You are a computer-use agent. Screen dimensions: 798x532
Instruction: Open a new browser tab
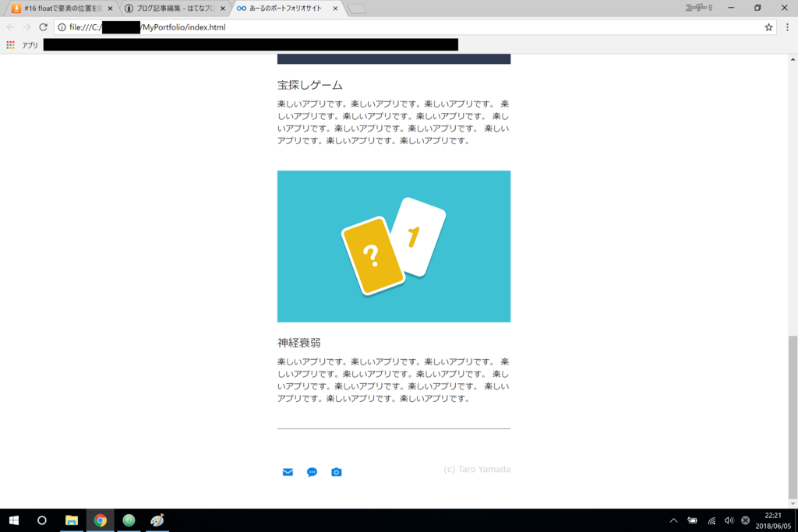tap(355, 9)
